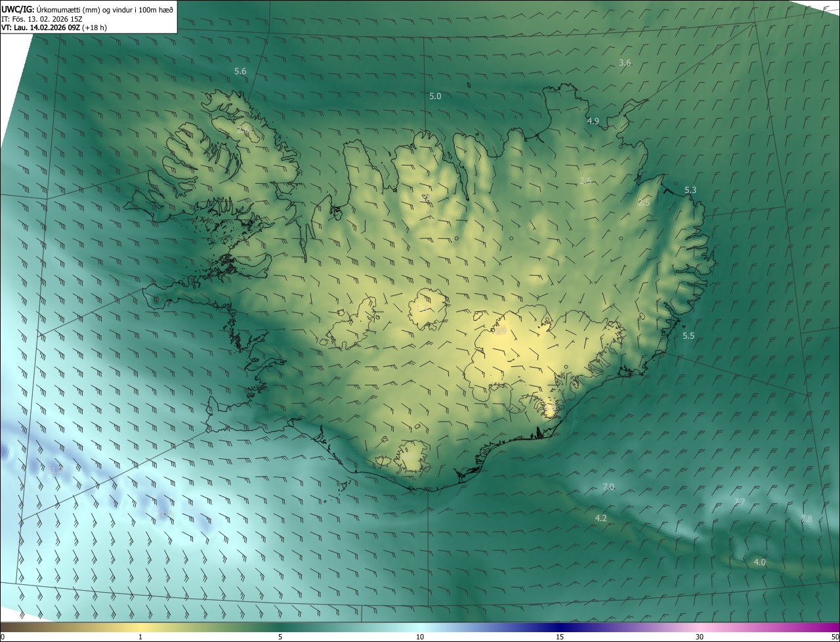
Task: Click the 7.7 value in the southeast sea
Action: click(739, 502)
